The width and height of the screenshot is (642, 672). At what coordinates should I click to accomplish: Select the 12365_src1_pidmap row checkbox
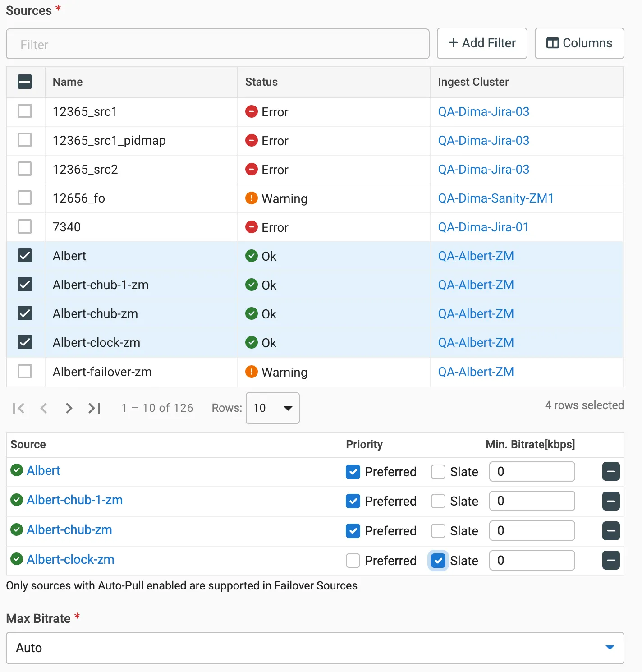pos(25,140)
